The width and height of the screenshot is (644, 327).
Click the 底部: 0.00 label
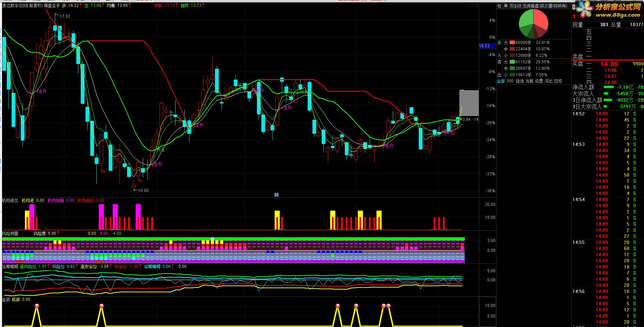21,299
